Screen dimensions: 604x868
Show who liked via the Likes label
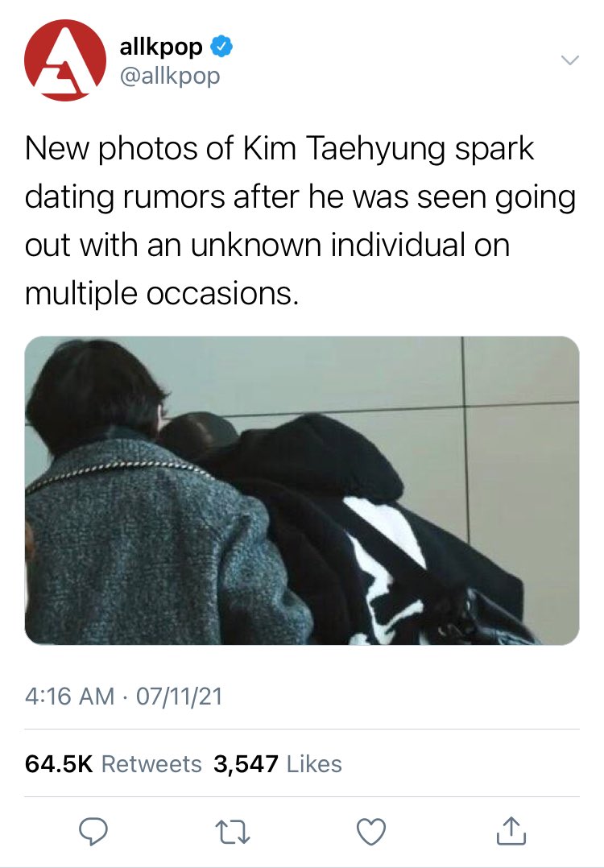tap(314, 764)
